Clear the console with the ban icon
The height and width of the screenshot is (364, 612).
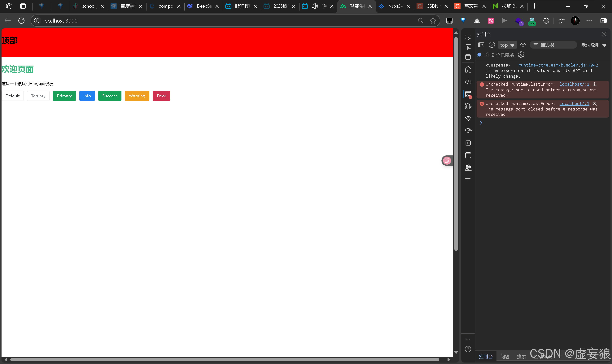[x=492, y=45]
